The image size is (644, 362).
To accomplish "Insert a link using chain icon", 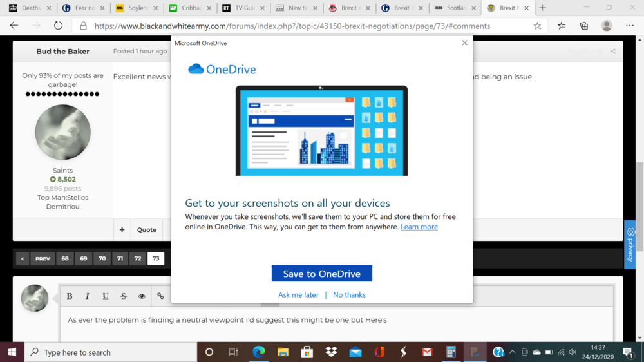I will pyautogui.click(x=160, y=296).
